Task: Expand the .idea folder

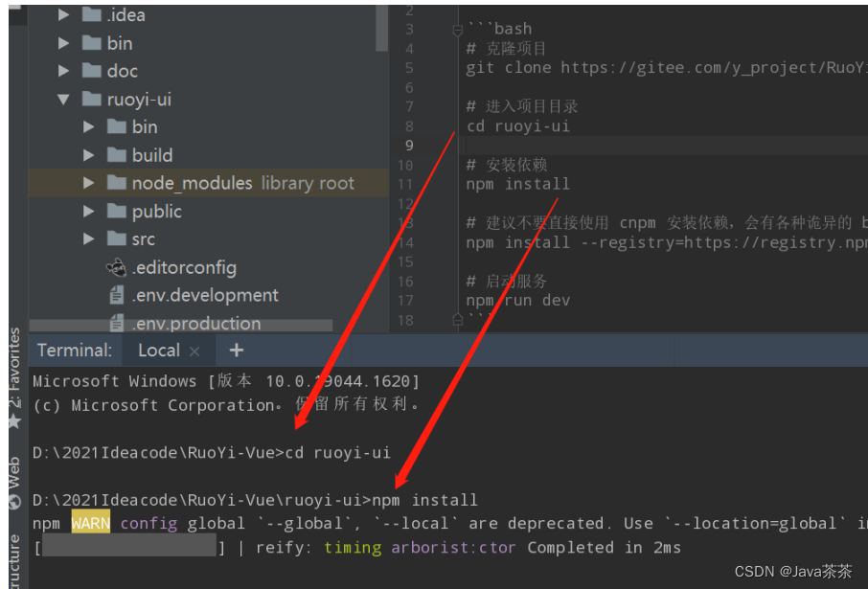Action: click(x=63, y=14)
